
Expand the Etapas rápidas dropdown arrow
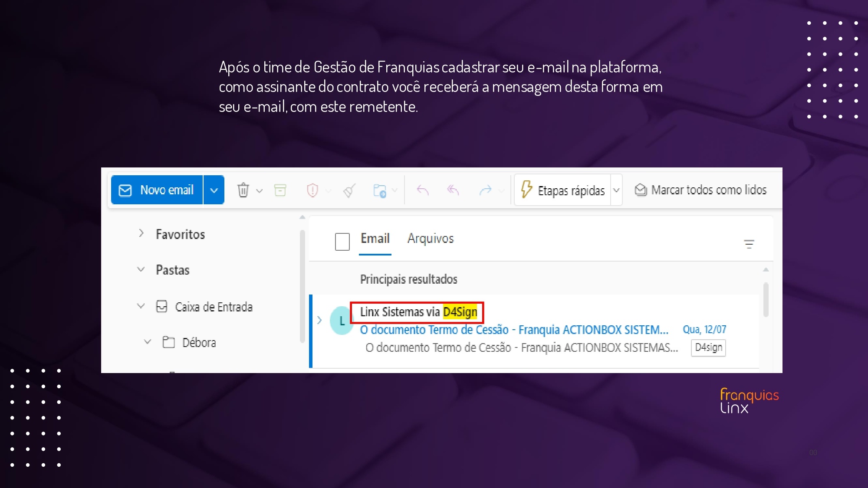pos(616,190)
